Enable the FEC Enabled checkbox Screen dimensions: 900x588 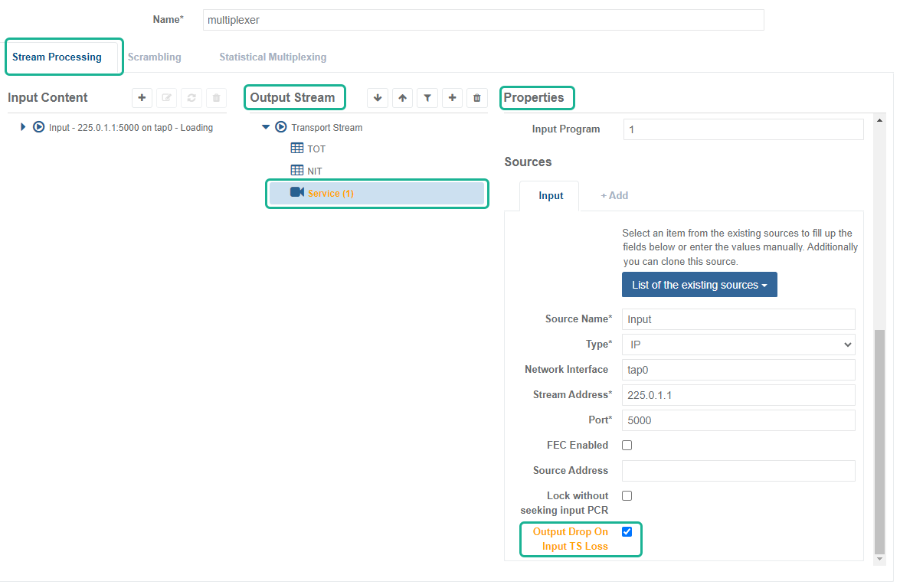pyautogui.click(x=627, y=445)
